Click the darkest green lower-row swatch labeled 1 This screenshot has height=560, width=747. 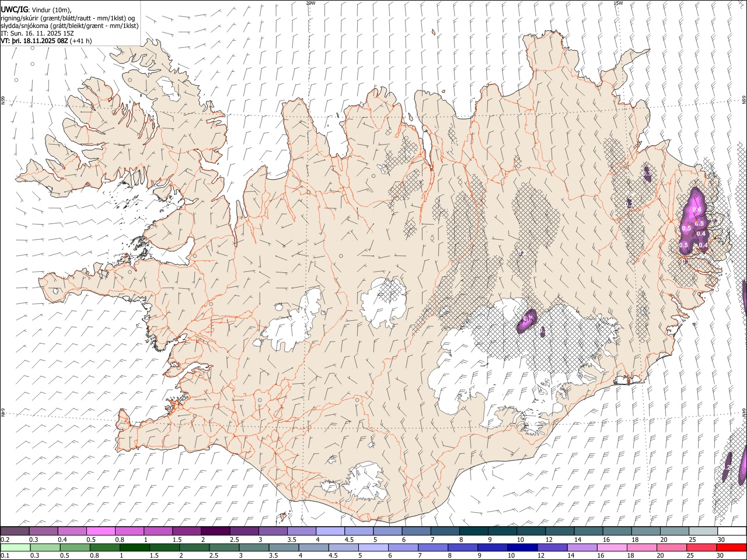point(135,547)
